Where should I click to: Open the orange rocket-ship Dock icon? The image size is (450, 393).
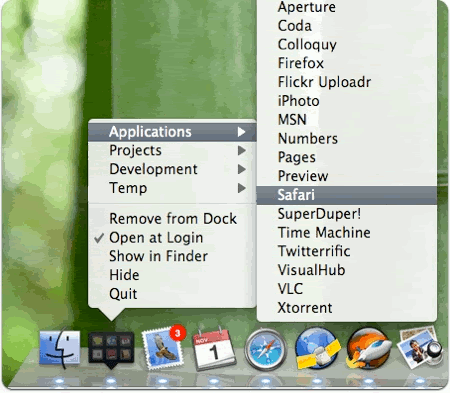pos(368,348)
